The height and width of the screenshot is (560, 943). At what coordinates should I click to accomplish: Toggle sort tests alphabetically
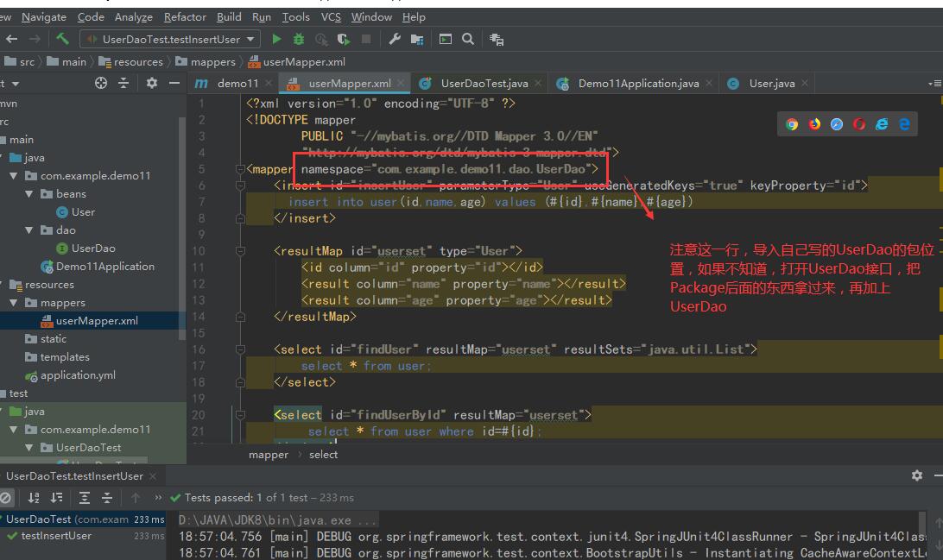[x=34, y=497]
